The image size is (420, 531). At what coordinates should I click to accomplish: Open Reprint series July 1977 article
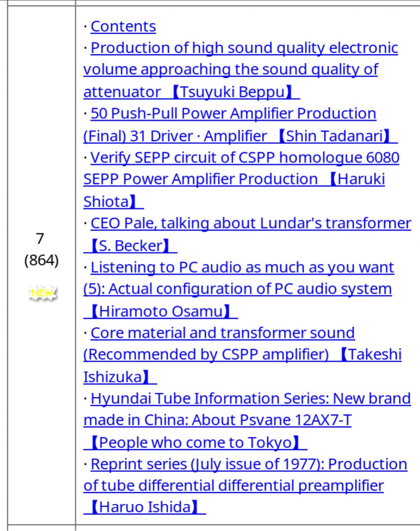click(249, 464)
